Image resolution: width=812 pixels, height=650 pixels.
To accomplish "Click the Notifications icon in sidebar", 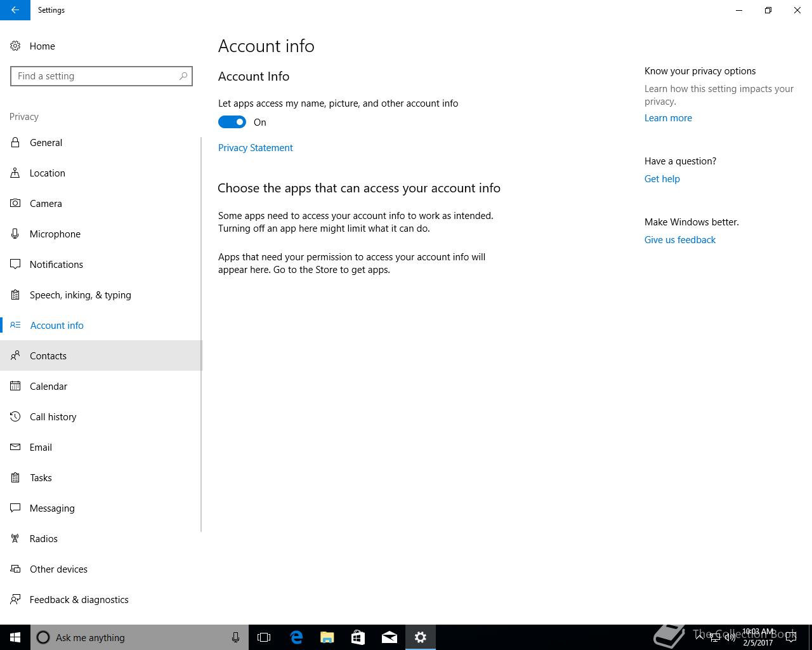I will 15,264.
